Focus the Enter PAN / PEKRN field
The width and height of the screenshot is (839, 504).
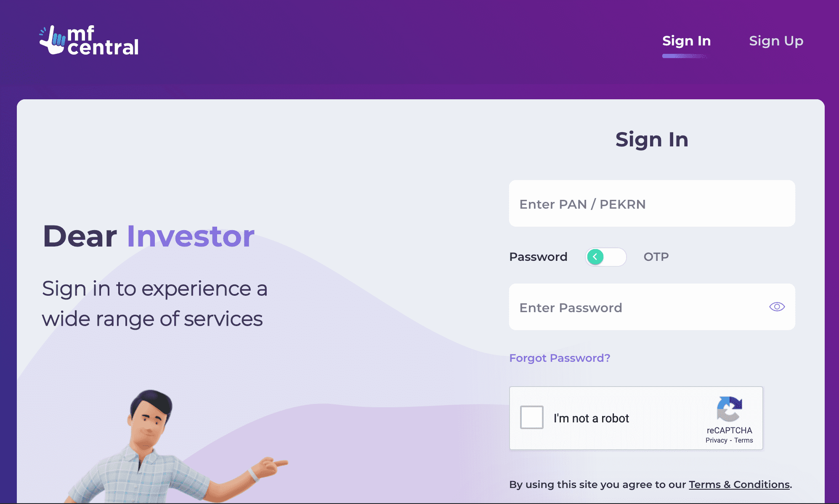coord(652,204)
